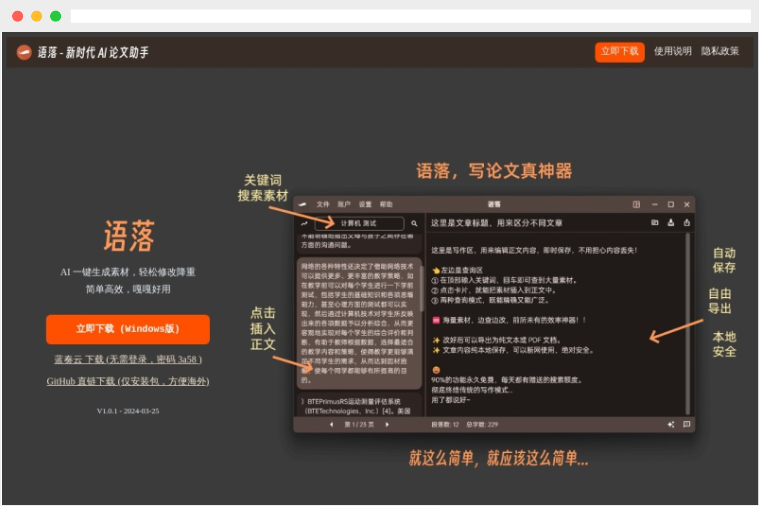Toggle the query mode icon left of search box
Screen dimensions: 759x506
coord(305,223)
